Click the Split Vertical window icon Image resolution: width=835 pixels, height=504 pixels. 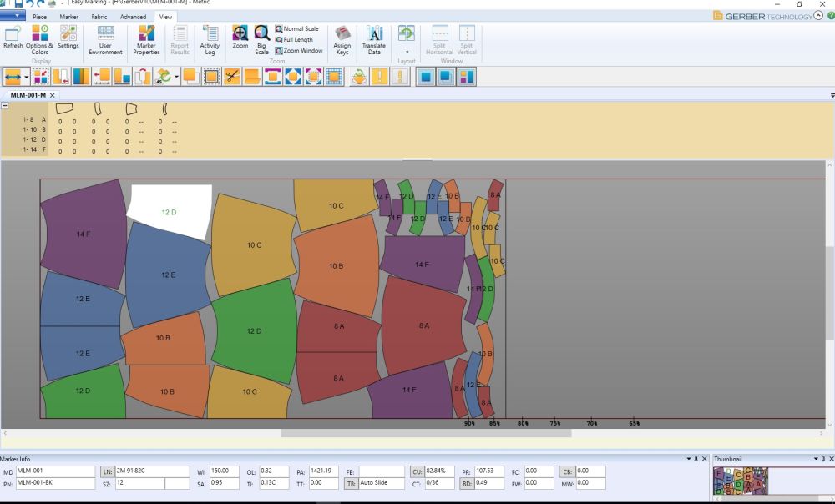click(x=467, y=40)
